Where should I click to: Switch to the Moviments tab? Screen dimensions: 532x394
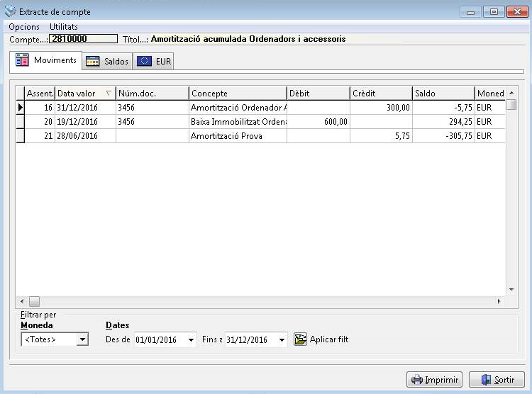click(x=46, y=60)
